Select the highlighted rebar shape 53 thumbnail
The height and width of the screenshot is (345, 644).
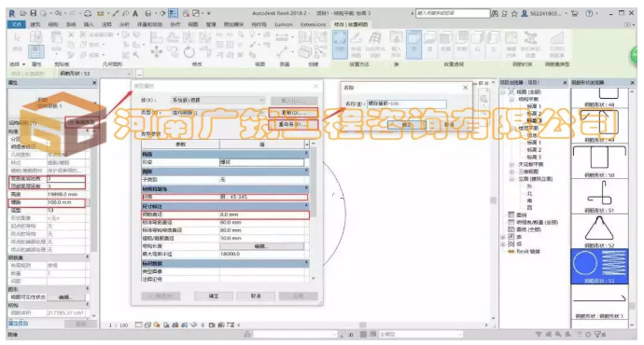(x=599, y=266)
